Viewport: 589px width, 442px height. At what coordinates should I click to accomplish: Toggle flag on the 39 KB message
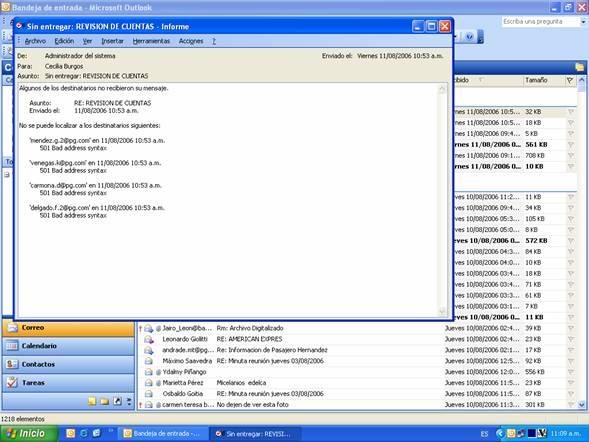coord(571,328)
